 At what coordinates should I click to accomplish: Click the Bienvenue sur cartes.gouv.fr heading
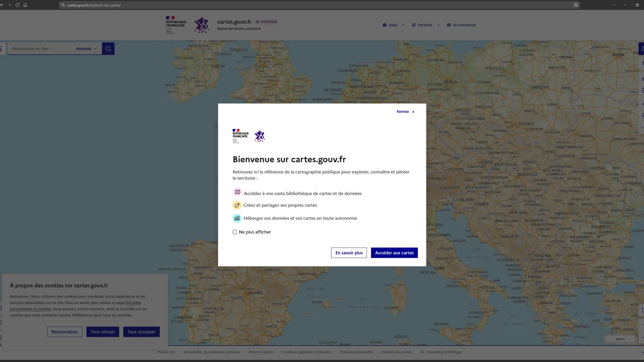[289, 159]
